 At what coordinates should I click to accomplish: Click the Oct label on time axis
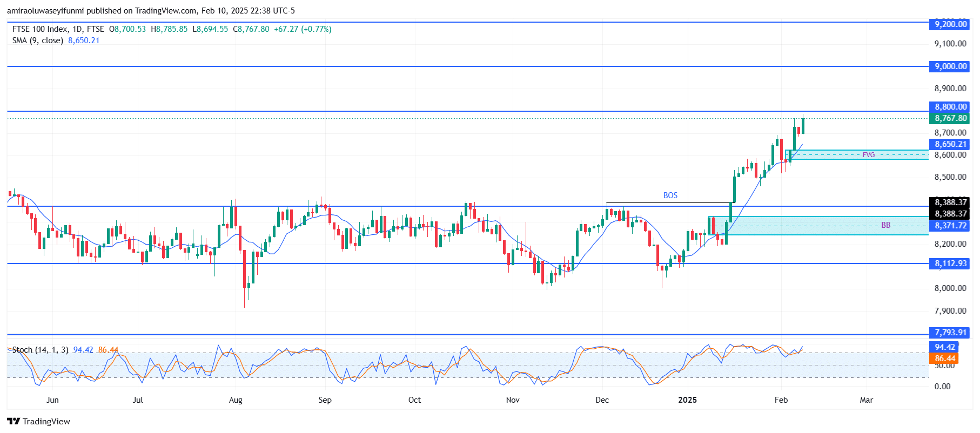click(414, 400)
